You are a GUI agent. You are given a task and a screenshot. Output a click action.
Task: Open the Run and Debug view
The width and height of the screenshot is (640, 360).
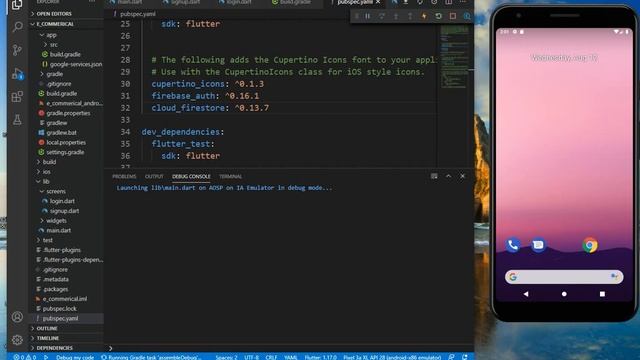coord(17,74)
